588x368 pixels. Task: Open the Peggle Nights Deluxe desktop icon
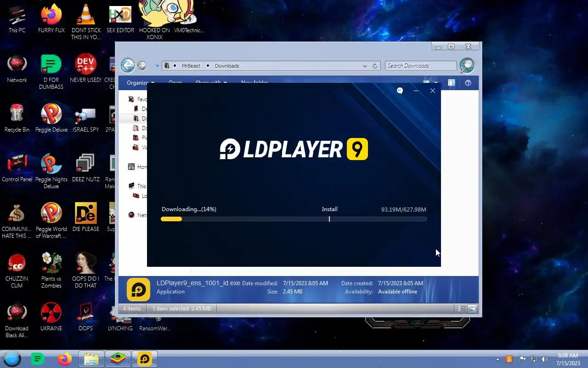tap(51, 171)
